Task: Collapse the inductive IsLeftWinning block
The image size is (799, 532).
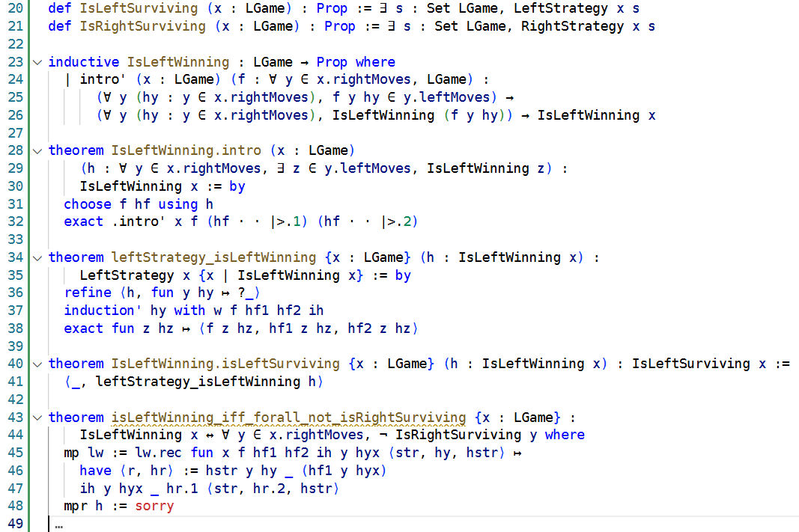Action: tap(37, 62)
